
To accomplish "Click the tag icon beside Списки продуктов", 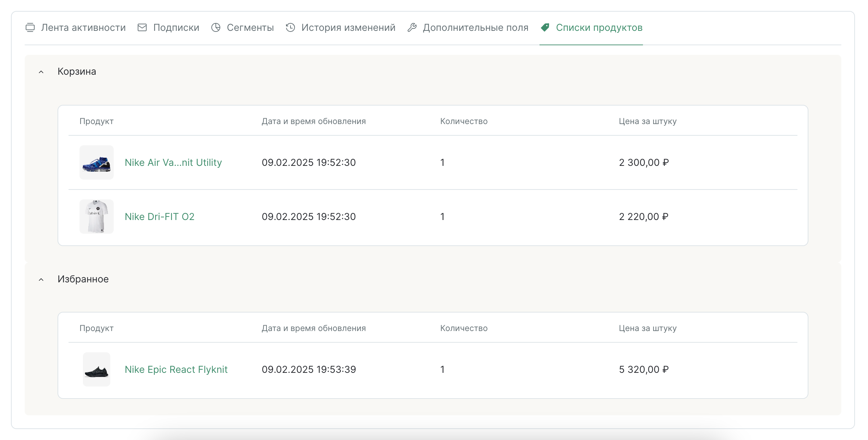I will pyautogui.click(x=545, y=27).
